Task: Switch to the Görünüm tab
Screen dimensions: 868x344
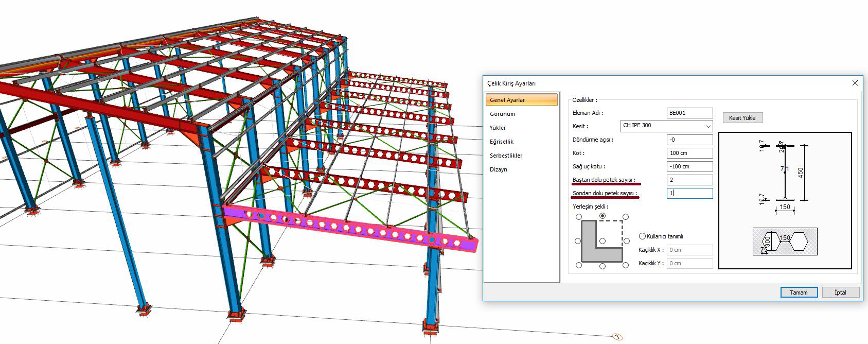Action: [502, 114]
